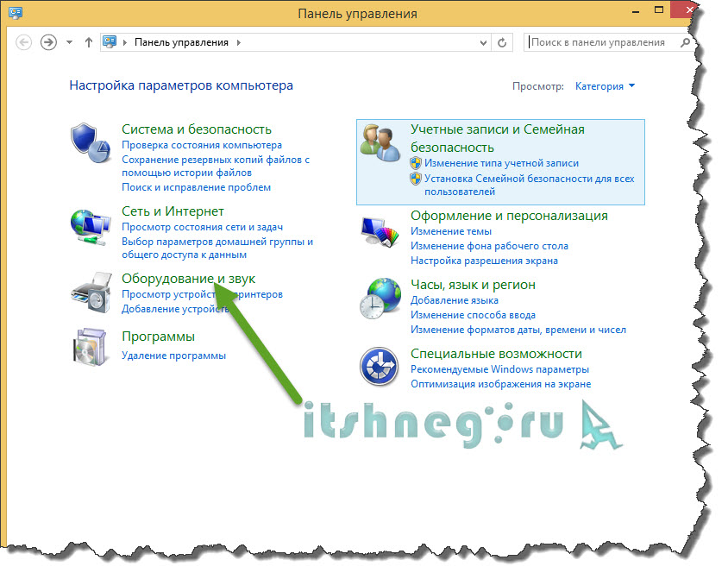Click the Control Panel icon in address bar

pyautogui.click(x=110, y=42)
